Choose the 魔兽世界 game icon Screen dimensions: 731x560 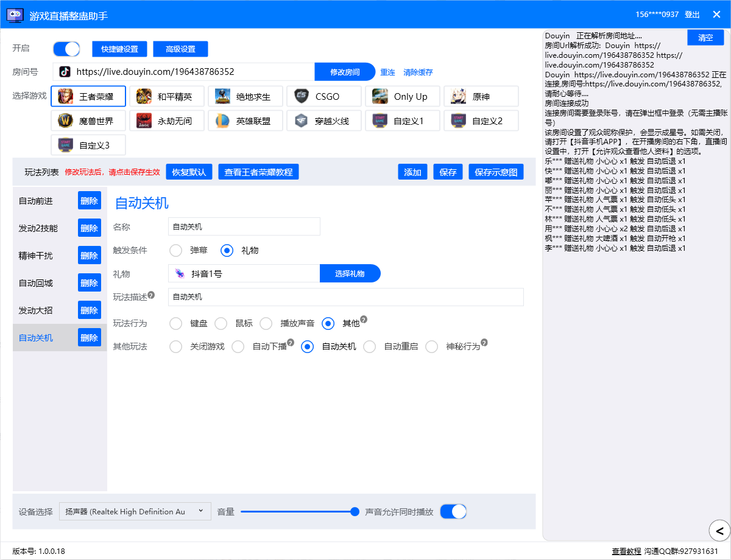point(66,121)
